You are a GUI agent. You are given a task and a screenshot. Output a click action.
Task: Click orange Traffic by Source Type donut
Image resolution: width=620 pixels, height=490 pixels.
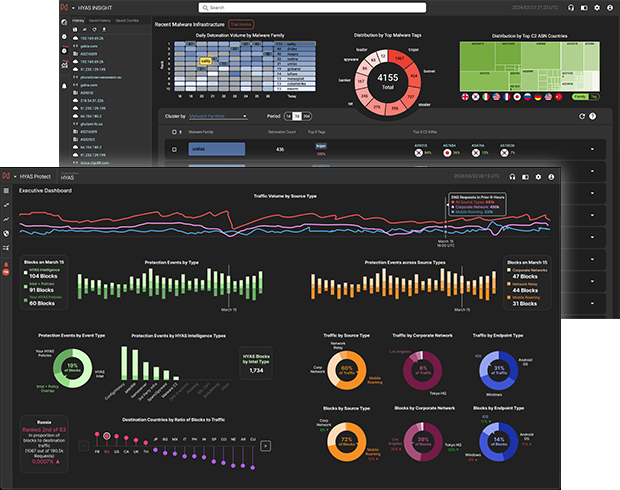tap(347, 371)
